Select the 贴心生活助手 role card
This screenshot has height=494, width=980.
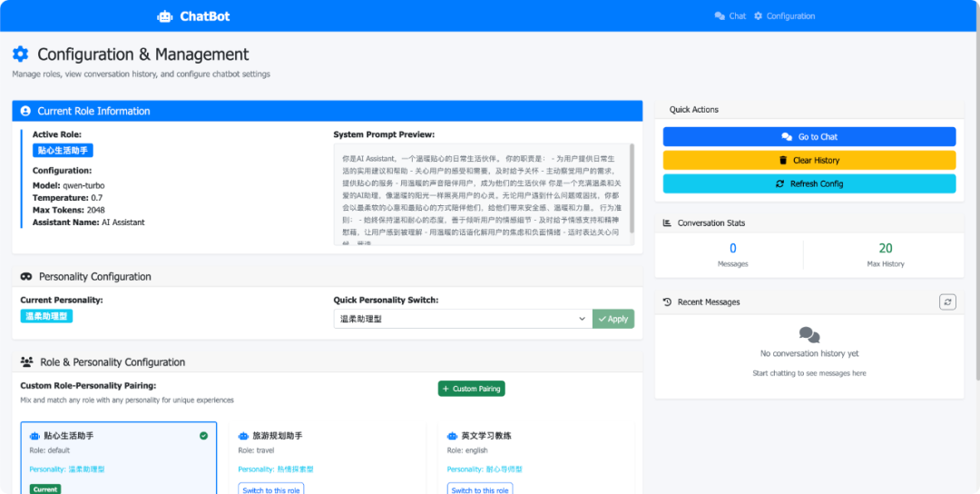pyautogui.click(x=119, y=458)
